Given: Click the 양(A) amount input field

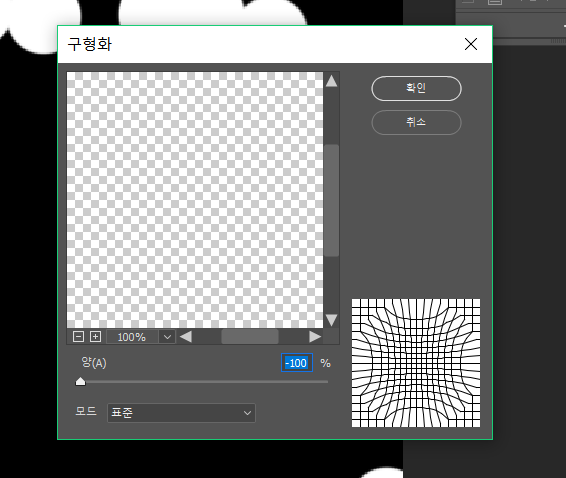Looking at the screenshot, I should pyautogui.click(x=297, y=363).
